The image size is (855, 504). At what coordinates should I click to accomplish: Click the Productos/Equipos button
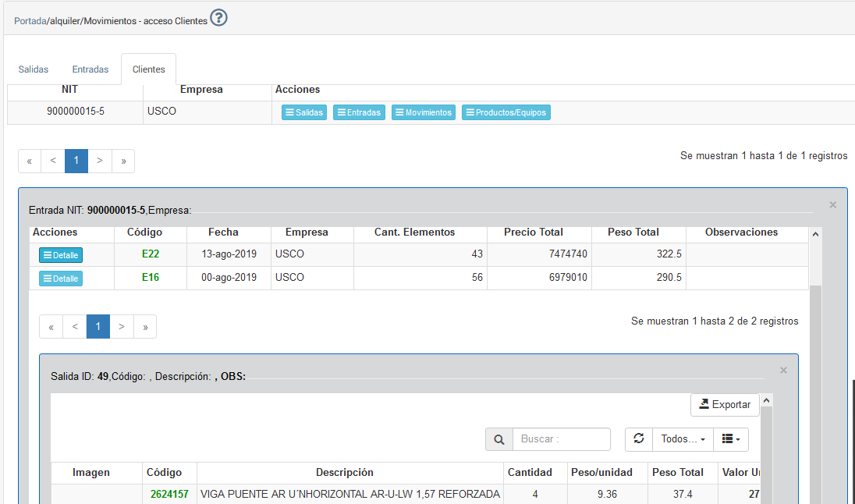pyautogui.click(x=506, y=112)
